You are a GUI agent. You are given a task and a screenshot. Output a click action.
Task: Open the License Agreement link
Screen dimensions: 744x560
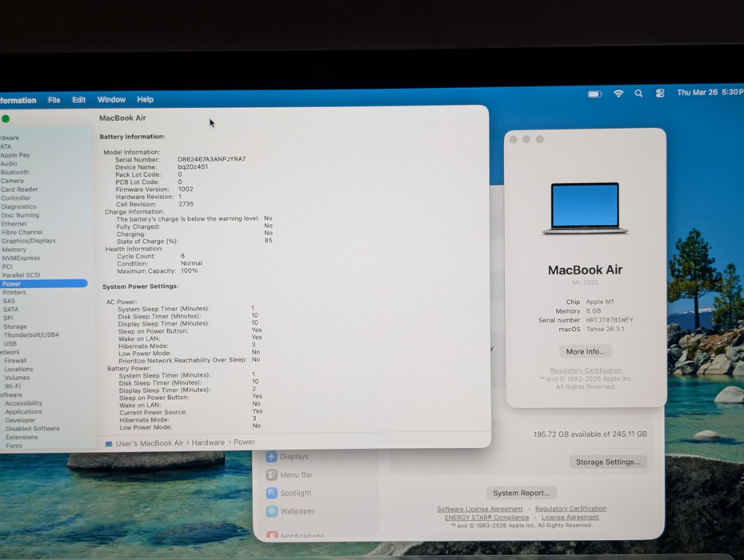tap(570, 518)
